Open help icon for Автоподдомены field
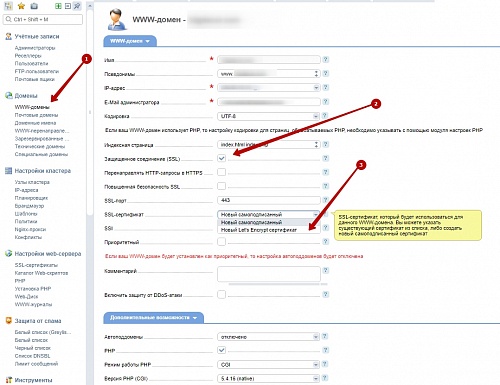 coord(326,336)
